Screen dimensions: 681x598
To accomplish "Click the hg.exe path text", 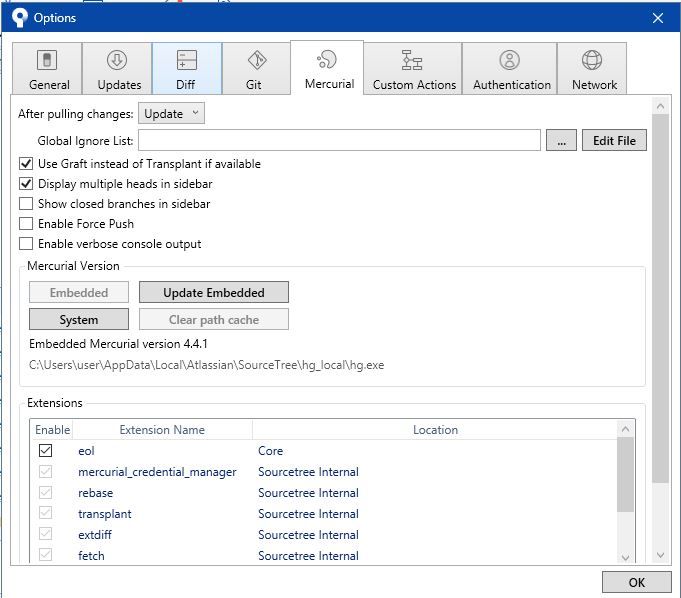I will (207, 365).
